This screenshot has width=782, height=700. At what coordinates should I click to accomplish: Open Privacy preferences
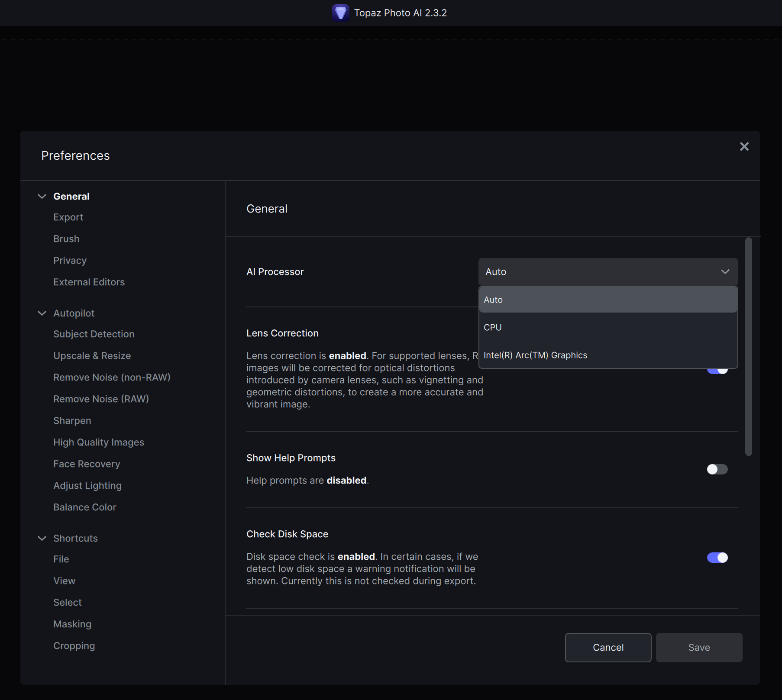(x=70, y=261)
